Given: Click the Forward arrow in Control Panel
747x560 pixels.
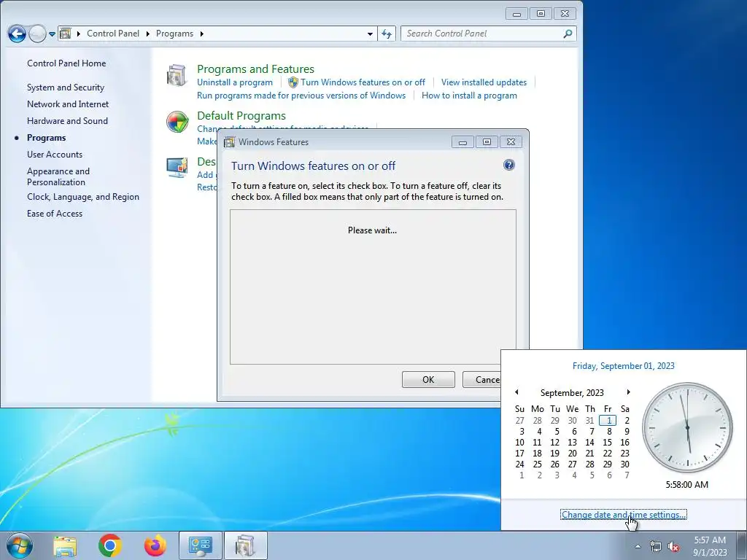Looking at the screenshot, I should 37,34.
